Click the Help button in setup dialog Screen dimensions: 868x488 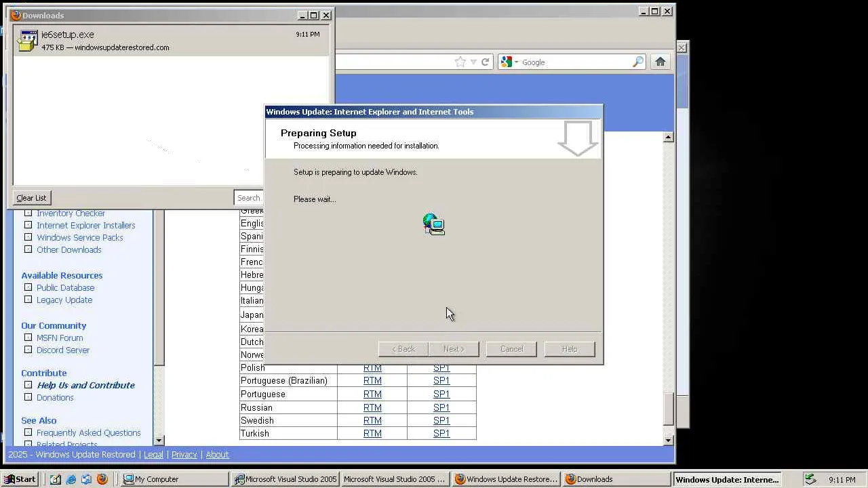coord(570,349)
